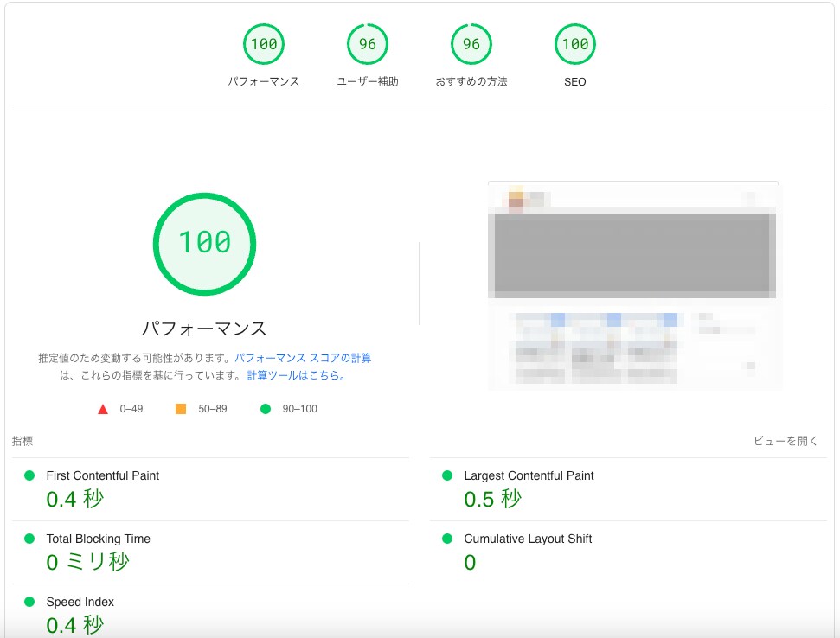This screenshot has width=840, height=638.
Task: Click the 0.5 秒 Largest Contentful Paint value
Action: click(x=493, y=500)
